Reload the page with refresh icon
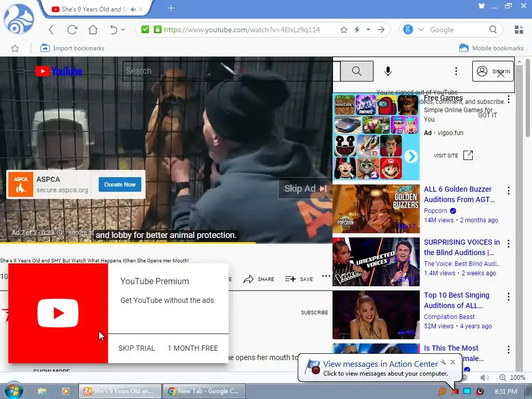 pos(72,30)
